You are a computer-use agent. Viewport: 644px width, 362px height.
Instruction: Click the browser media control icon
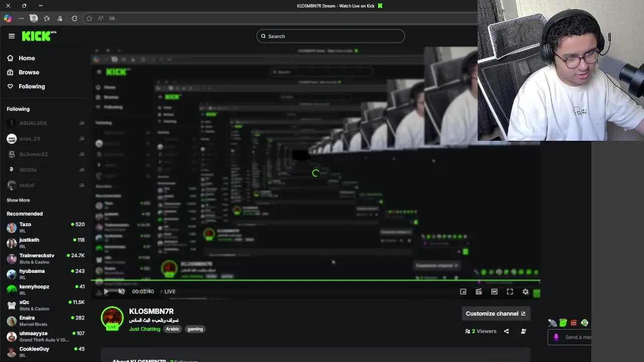[x=60, y=18]
